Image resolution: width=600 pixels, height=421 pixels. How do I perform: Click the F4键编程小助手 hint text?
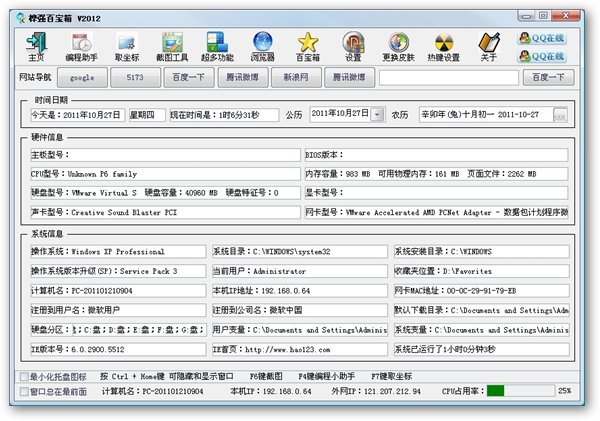(x=326, y=376)
